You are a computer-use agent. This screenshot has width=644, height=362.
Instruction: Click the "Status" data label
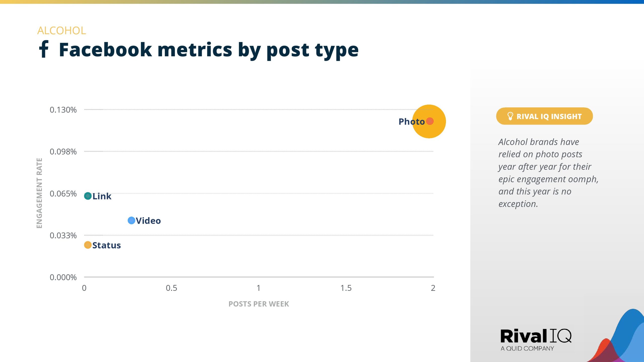coord(107,245)
